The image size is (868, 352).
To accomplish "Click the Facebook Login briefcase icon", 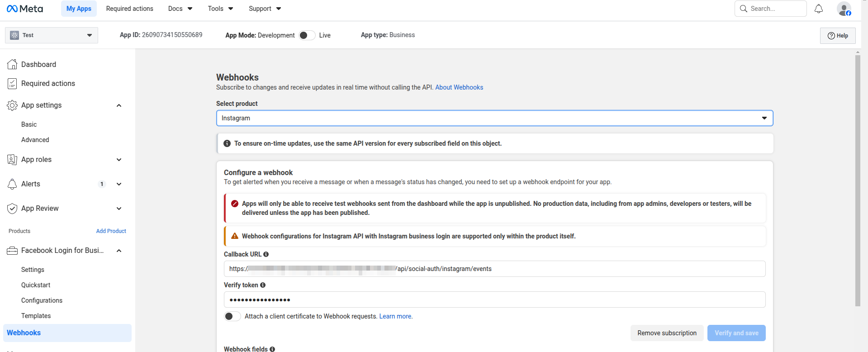I will (12, 251).
